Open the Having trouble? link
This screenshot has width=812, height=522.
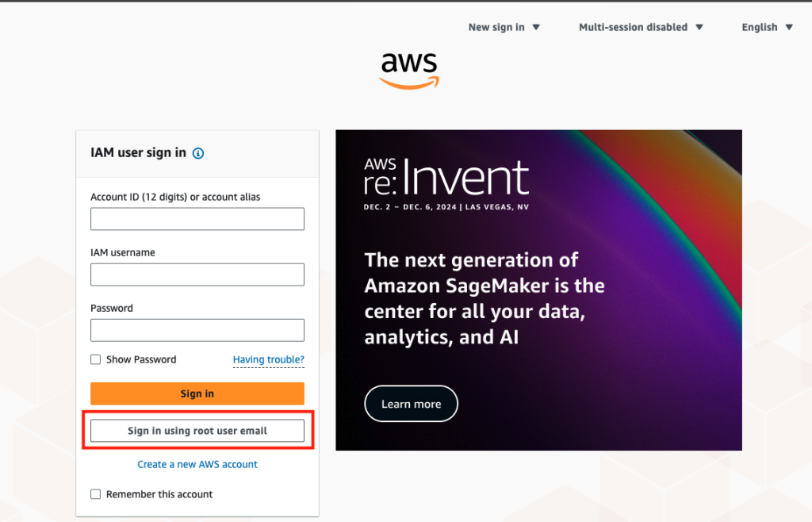point(268,359)
